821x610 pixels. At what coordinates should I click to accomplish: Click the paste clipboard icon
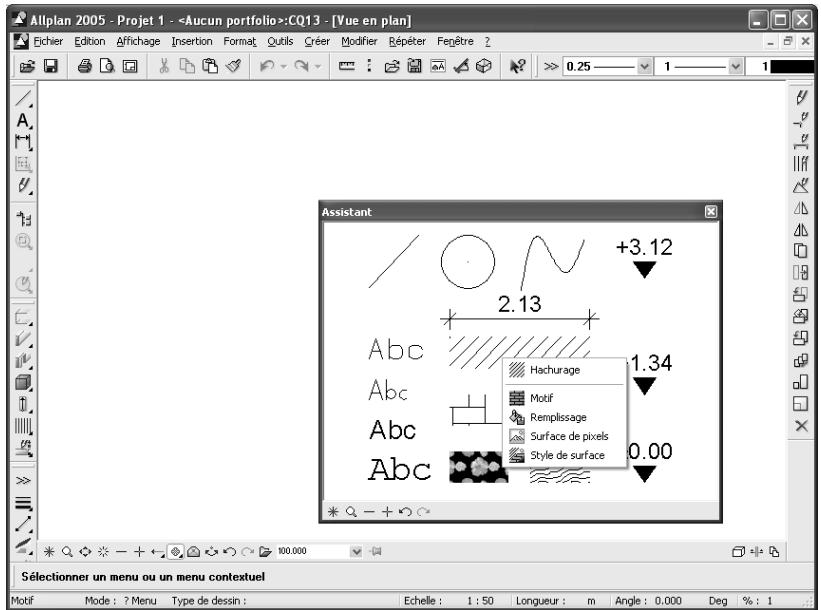tap(210, 66)
